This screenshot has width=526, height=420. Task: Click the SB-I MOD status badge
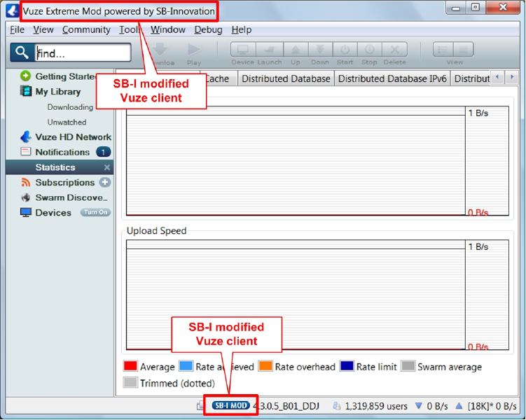[x=231, y=405]
